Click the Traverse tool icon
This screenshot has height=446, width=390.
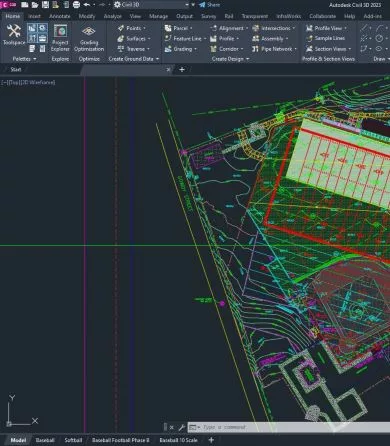(121, 49)
